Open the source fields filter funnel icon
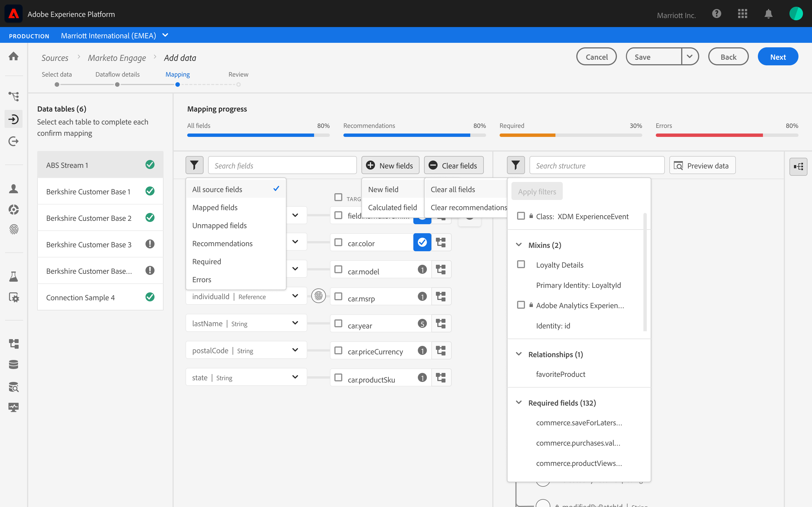 (194, 165)
